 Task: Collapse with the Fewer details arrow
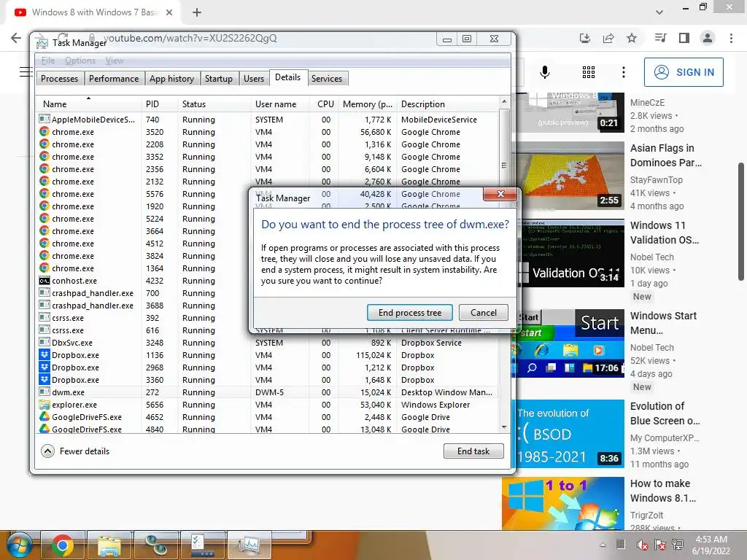coord(47,451)
